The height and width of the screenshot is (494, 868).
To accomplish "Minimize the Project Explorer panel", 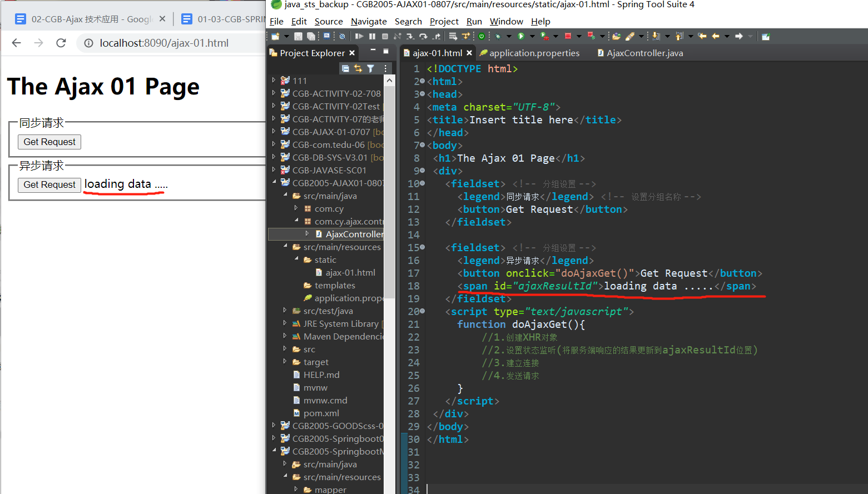I will coord(373,51).
